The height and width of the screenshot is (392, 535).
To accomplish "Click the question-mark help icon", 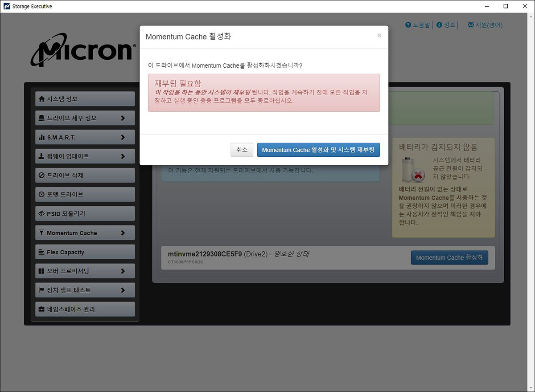I will (x=408, y=25).
